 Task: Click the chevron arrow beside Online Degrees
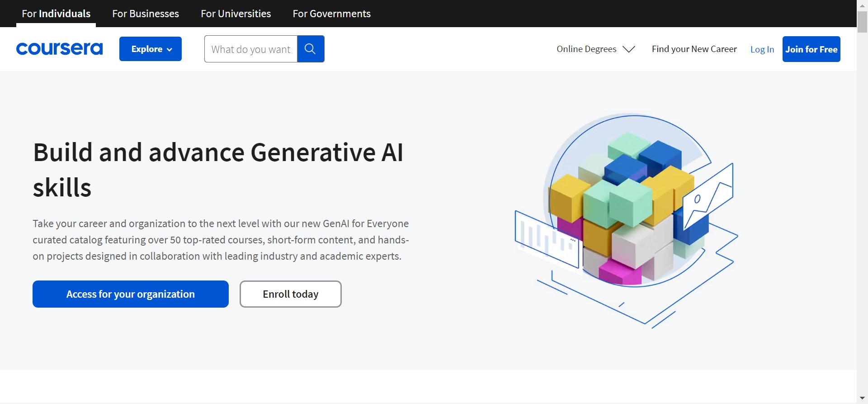[629, 49]
